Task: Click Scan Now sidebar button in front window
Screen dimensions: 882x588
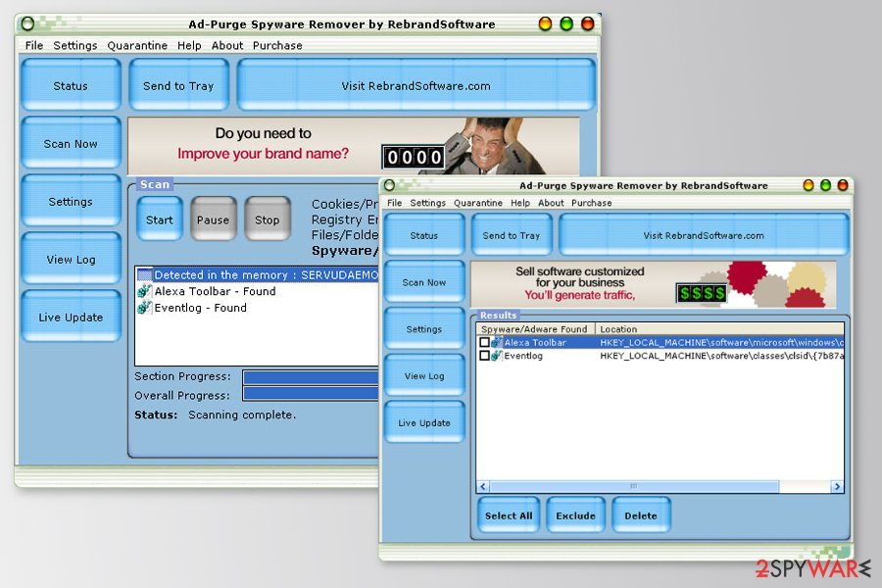Action: pyautogui.click(x=424, y=282)
